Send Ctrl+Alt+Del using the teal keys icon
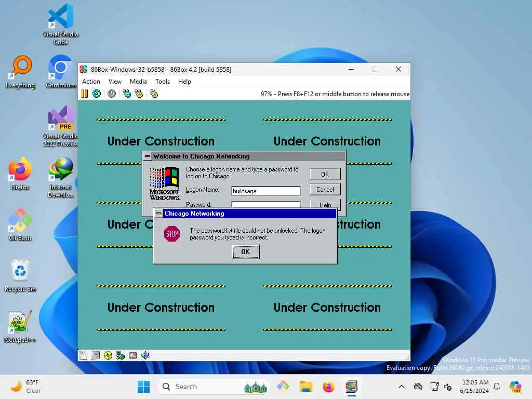The image size is (532, 399). [x=127, y=94]
